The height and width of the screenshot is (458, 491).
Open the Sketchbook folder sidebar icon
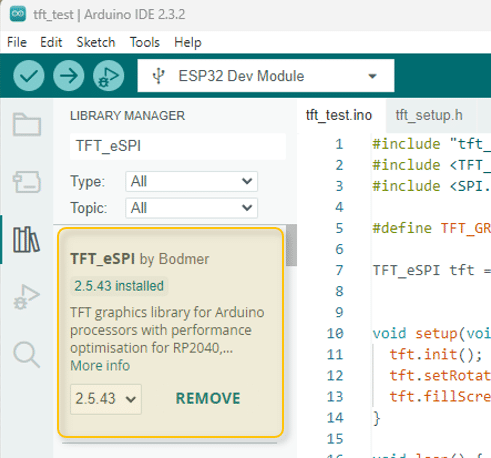(x=27, y=124)
